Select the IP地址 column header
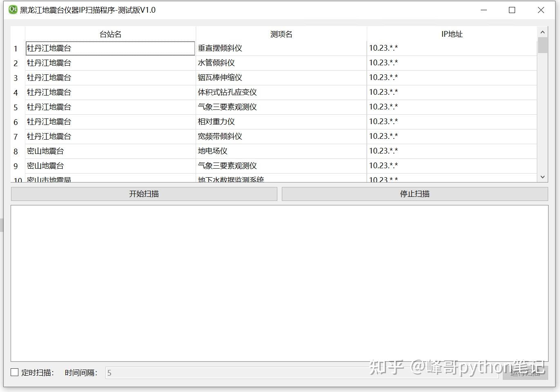Image resolution: width=560 pixels, height=392 pixels. (451, 34)
